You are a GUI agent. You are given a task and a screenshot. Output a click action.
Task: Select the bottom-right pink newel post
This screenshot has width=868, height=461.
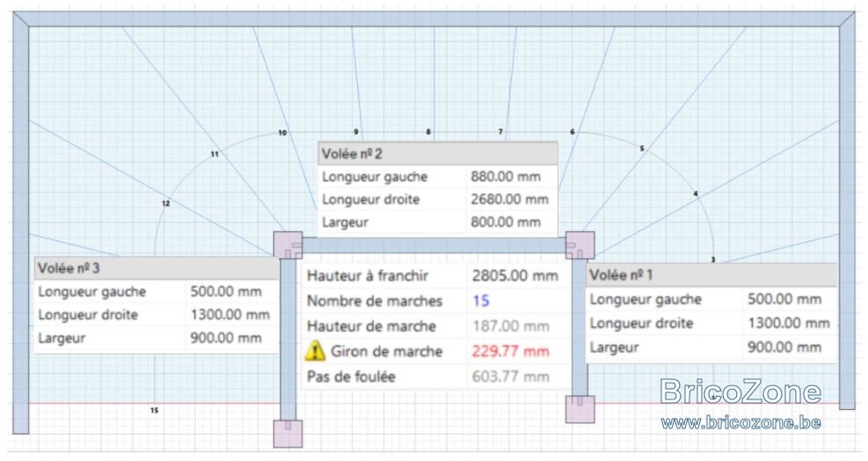580,409
